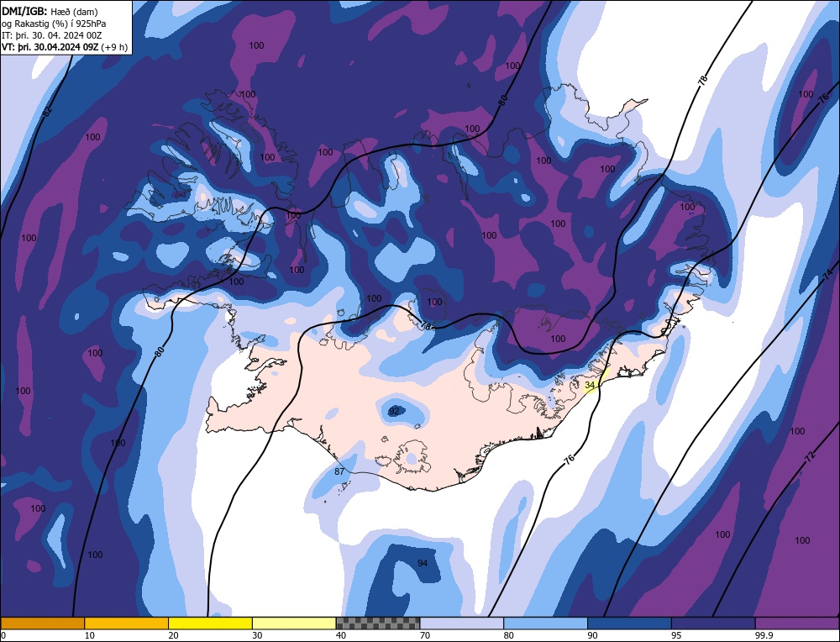Select the orange 10–20 legend swatch

pyautogui.click(x=127, y=623)
